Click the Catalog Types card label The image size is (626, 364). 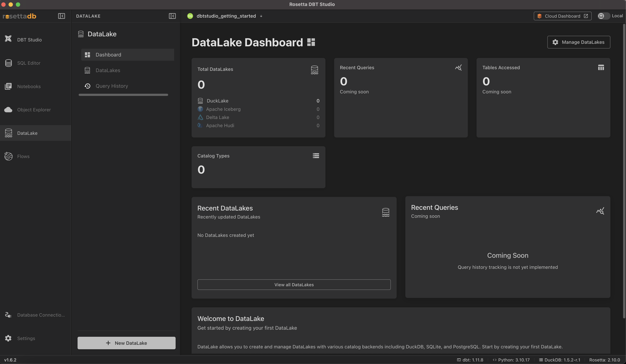point(213,156)
